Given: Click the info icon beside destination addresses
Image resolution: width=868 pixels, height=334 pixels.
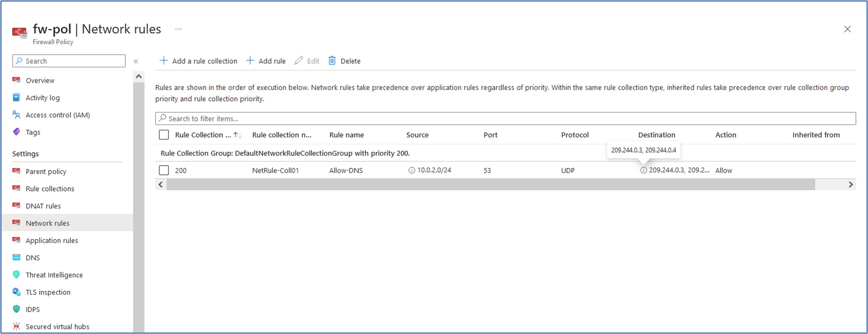Looking at the screenshot, I should pos(643,170).
